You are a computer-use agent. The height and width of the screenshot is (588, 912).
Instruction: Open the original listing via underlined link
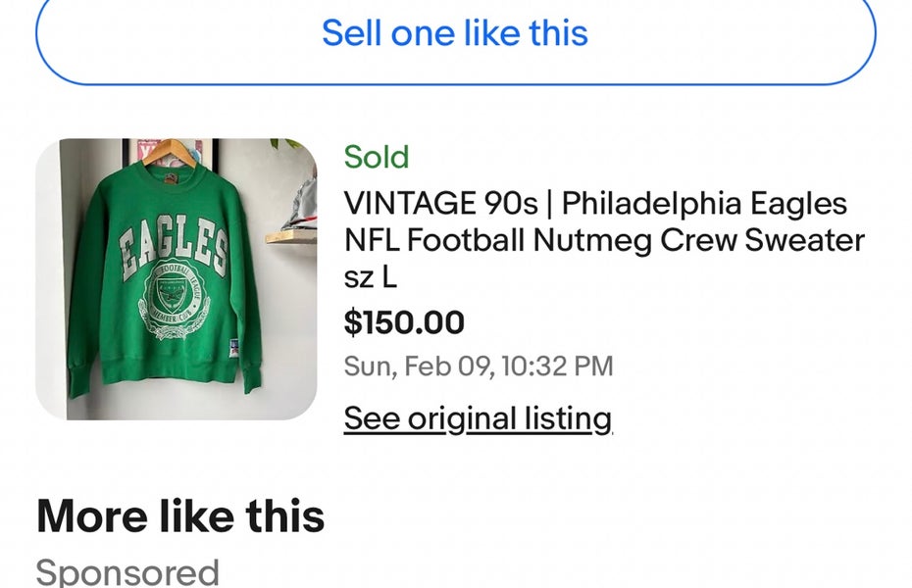tap(477, 418)
